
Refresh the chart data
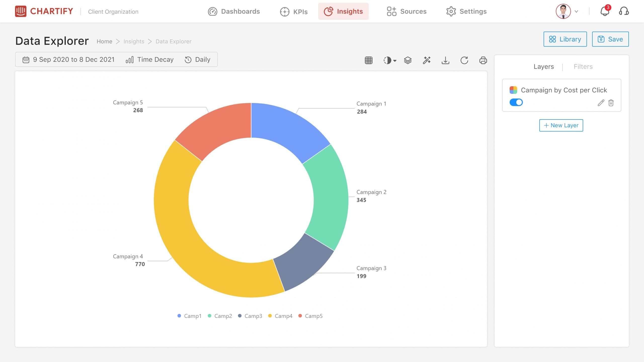[464, 60]
